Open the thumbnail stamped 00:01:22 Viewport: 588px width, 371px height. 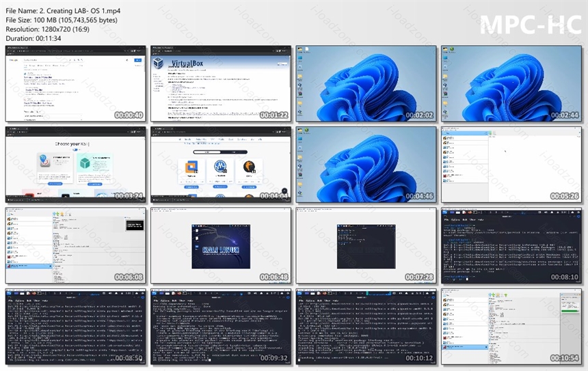point(221,83)
